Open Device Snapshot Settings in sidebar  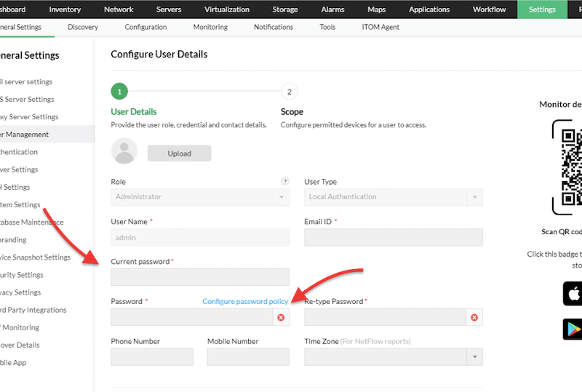click(x=35, y=257)
